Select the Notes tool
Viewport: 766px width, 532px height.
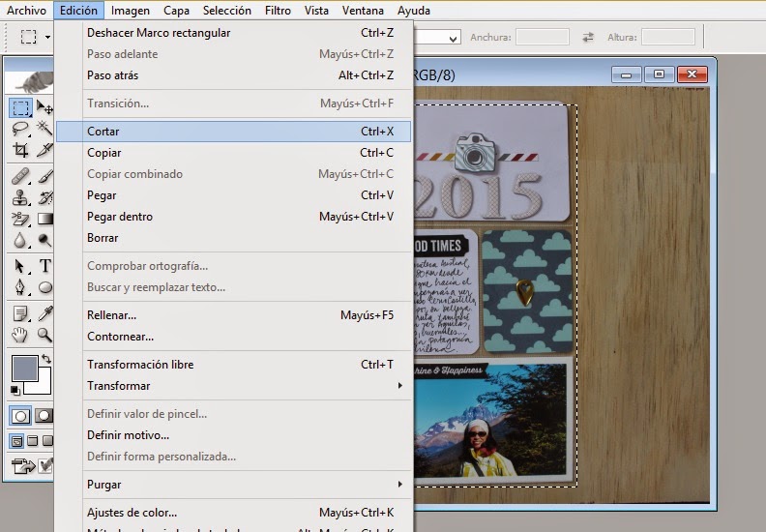(x=20, y=313)
